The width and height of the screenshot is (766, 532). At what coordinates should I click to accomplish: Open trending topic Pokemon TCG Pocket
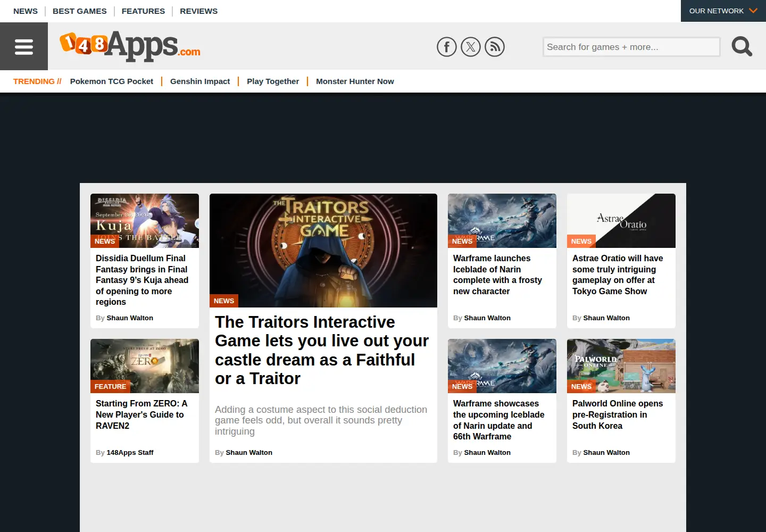[112, 81]
